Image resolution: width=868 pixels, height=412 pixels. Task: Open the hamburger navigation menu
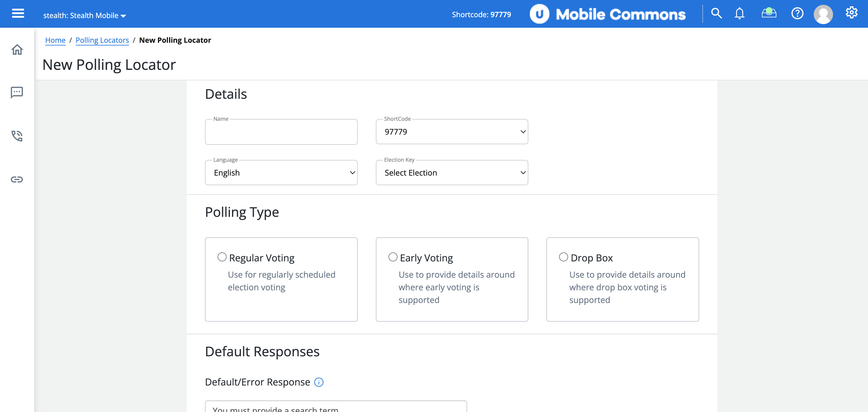pos(17,14)
